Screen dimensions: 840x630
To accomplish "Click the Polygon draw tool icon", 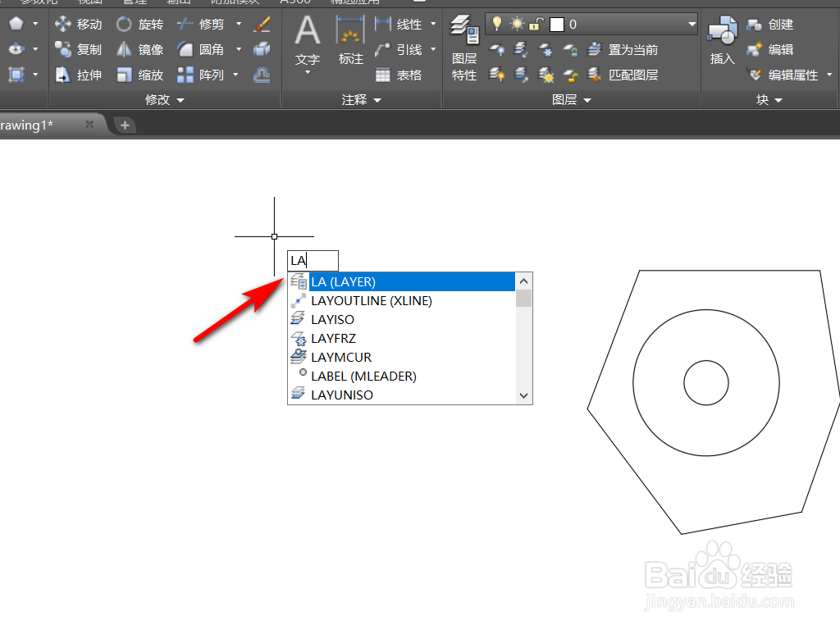I will (16, 24).
